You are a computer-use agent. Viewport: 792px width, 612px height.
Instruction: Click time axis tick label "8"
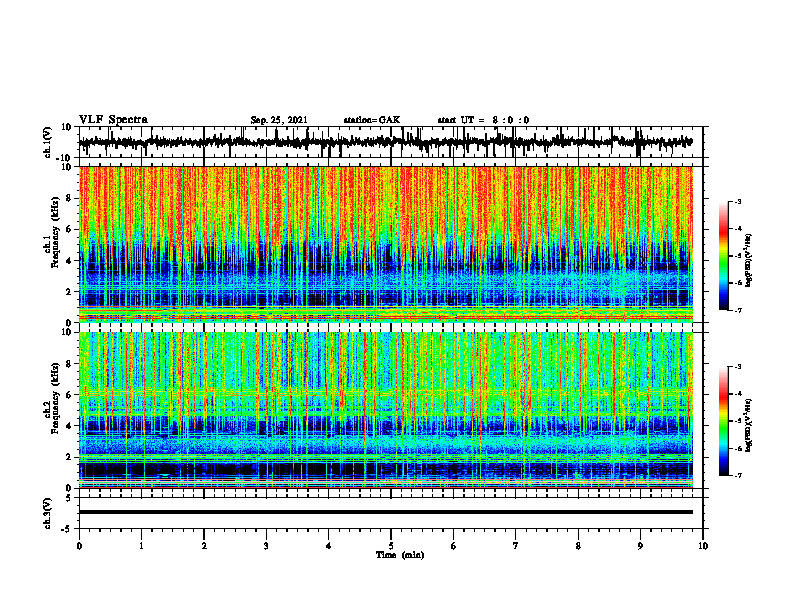[578, 546]
